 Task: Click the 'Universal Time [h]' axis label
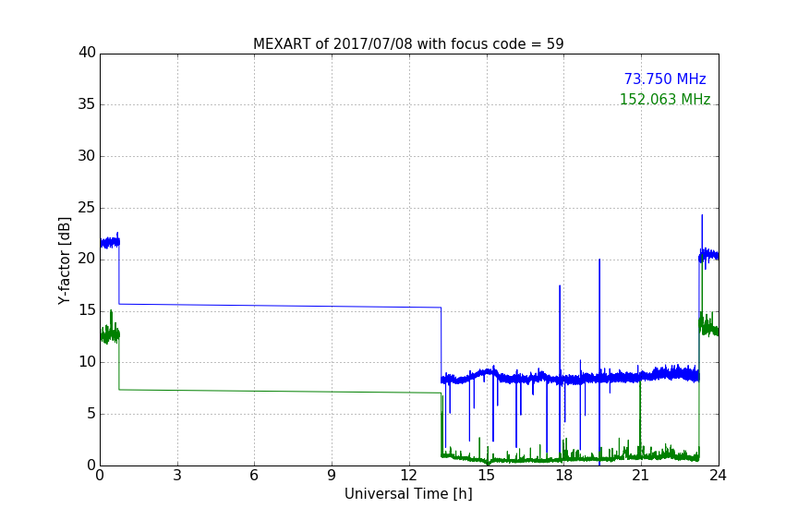[x=408, y=494]
